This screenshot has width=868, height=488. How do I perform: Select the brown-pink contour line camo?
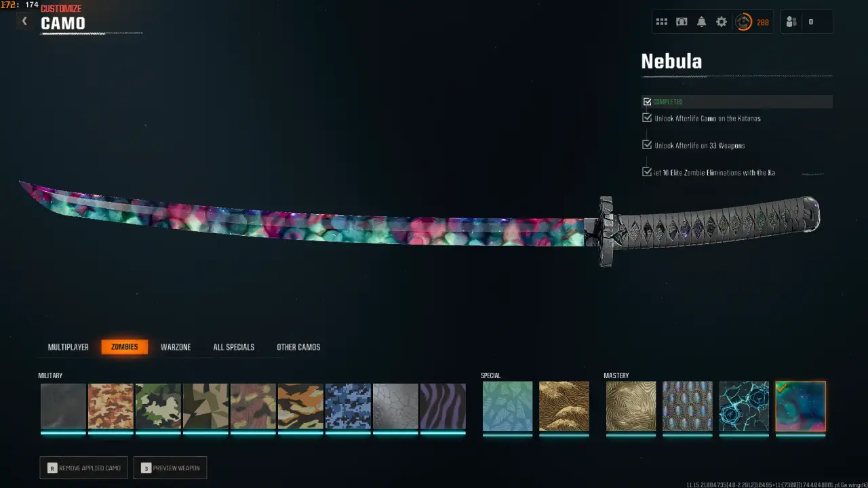pyautogui.click(x=254, y=407)
